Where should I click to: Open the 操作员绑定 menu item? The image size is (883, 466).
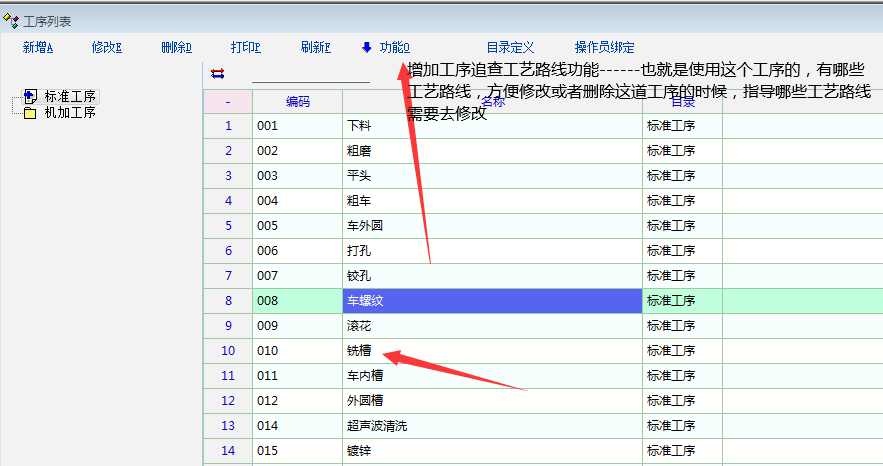[604, 47]
